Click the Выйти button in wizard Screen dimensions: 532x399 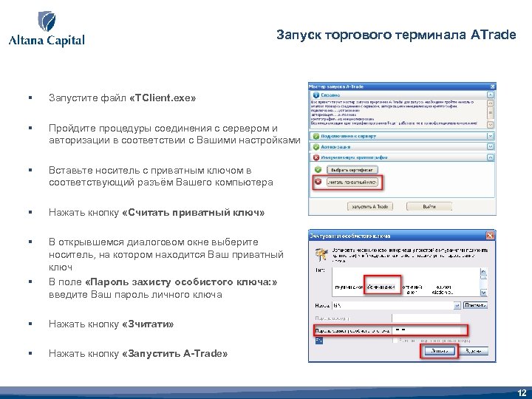click(x=429, y=206)
